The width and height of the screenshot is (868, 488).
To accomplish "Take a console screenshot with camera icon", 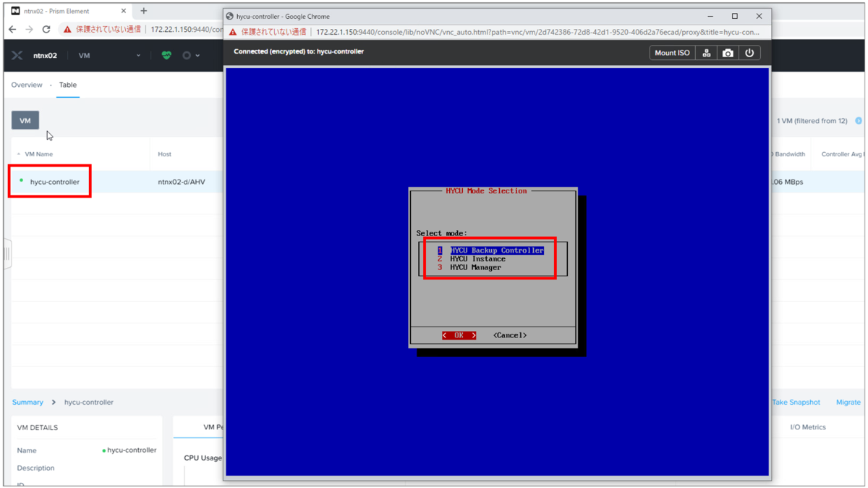I will click(x=728, y=53).
